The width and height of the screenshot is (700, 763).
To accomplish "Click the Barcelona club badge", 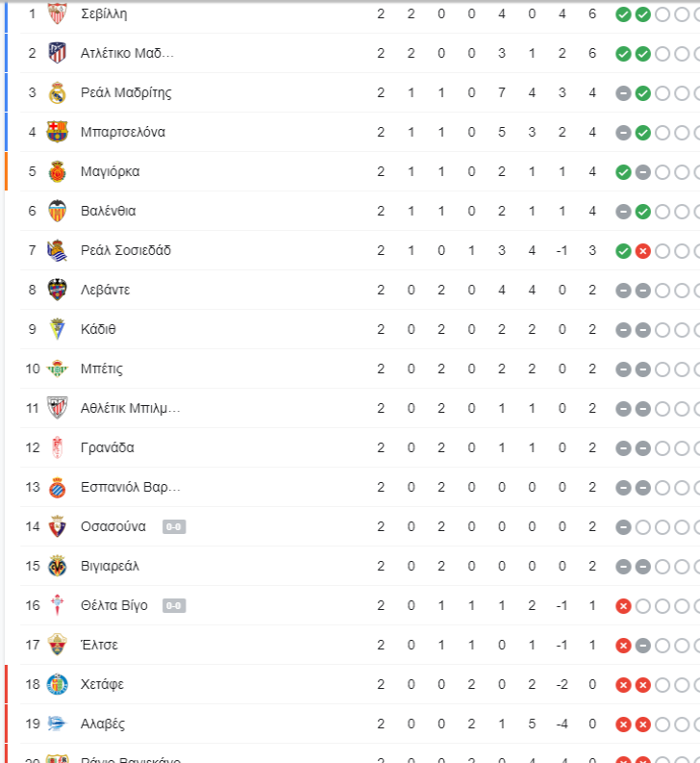I will 58,132.
